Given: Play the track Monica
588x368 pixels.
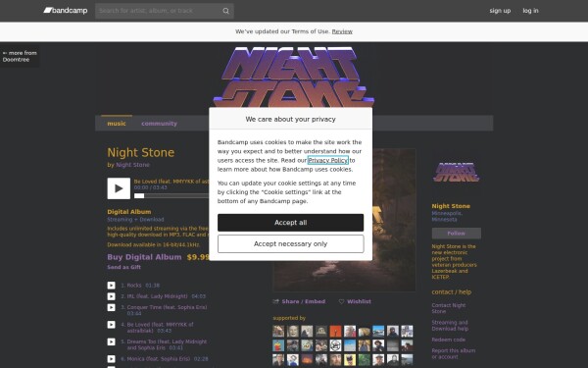Looking at the screenshot, I should pos(112,359).
